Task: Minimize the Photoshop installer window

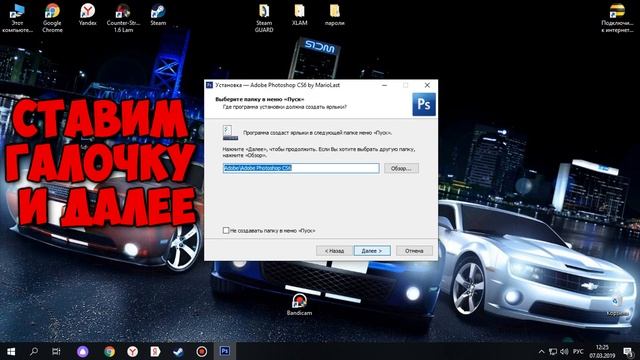Action: [384, 85]
